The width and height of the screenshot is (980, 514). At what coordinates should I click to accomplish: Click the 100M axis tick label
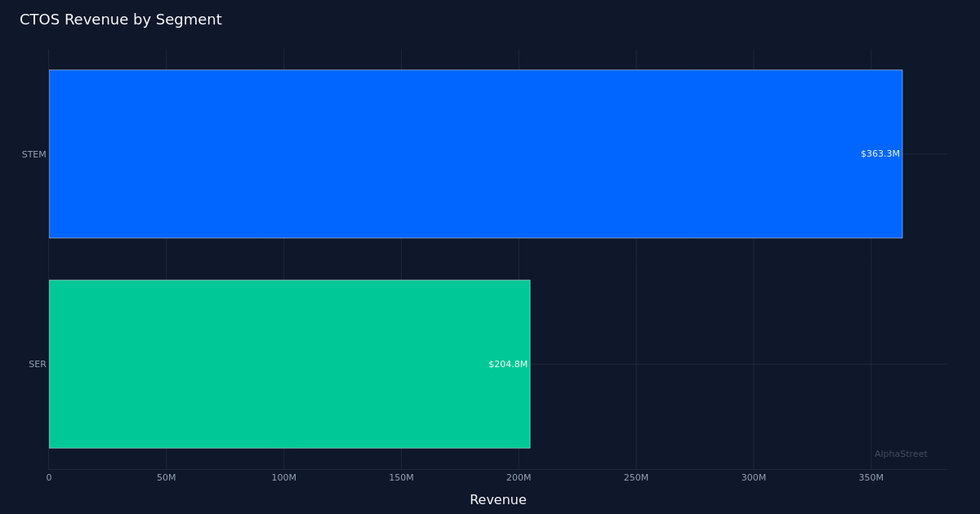click(x=284, y=476)
